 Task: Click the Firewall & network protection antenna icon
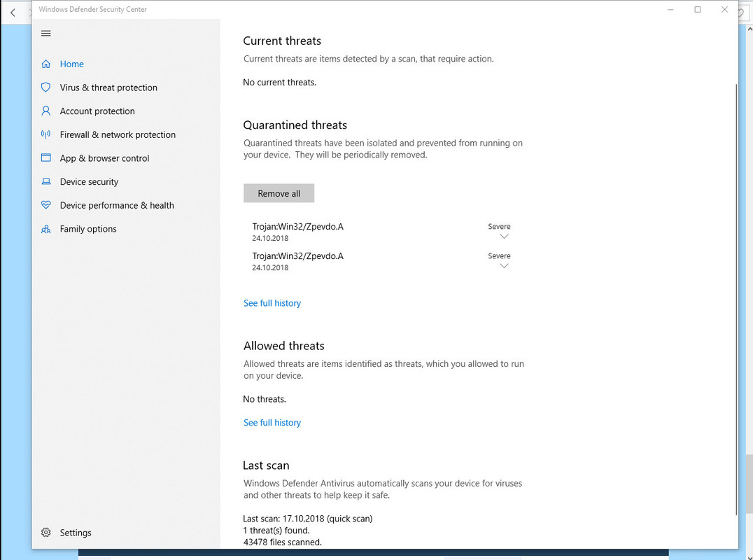coord(45,134)
